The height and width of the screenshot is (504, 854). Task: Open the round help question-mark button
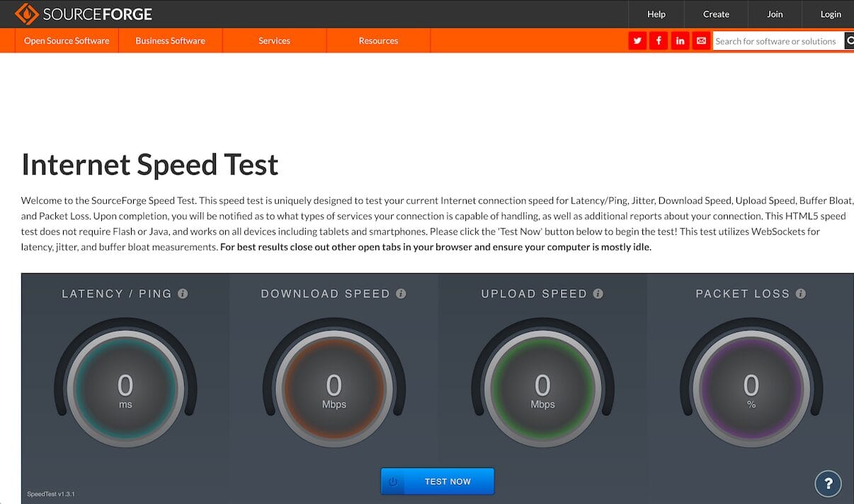click(x=828, y=483)
